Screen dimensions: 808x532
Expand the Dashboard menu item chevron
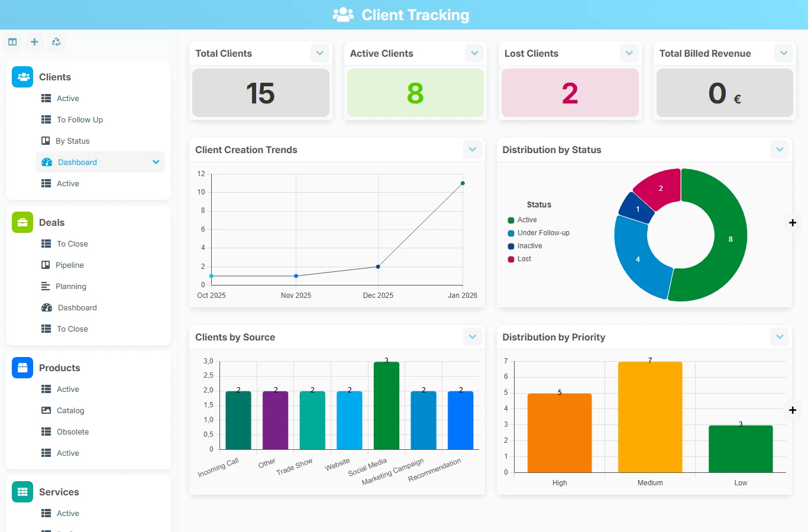click(x=156, y=162)
